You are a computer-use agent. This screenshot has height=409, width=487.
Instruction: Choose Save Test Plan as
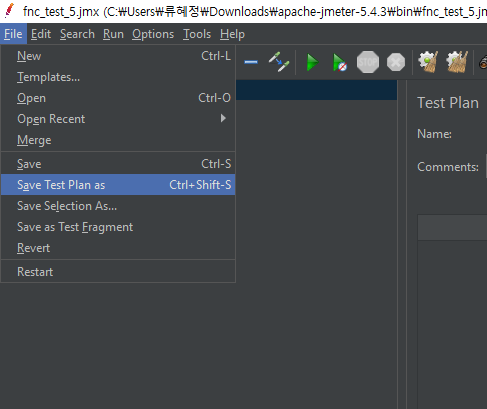[118, 185]
